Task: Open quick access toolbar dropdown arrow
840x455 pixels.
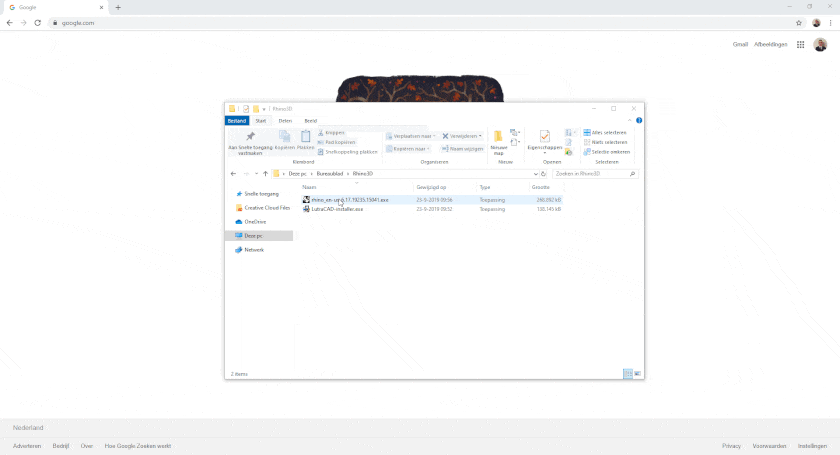Action: click(x=264, y=109)
